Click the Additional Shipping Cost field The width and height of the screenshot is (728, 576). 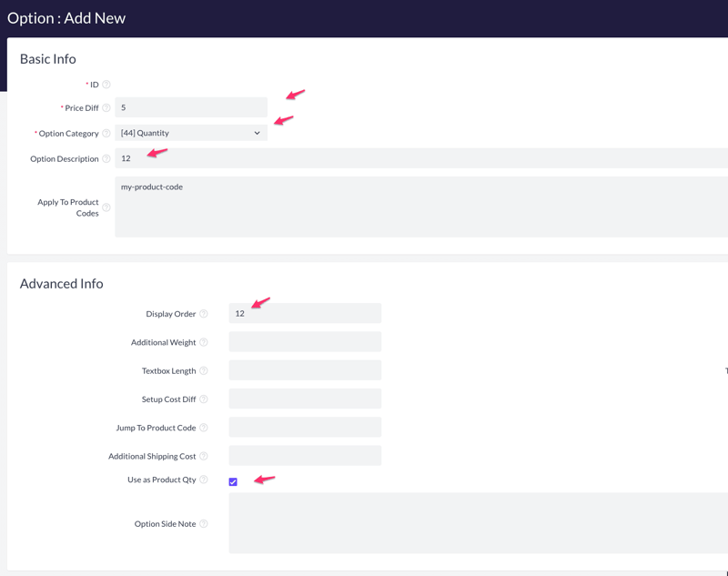pos(305,456)
